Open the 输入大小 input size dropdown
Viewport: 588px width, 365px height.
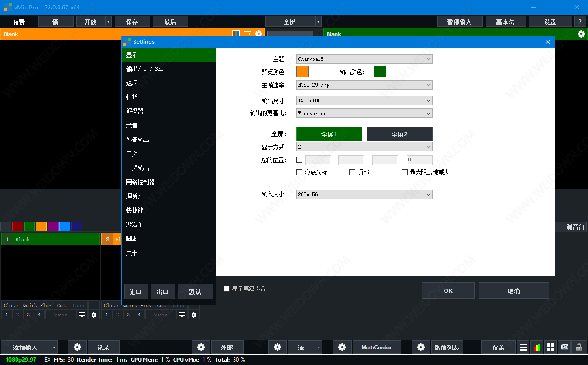pos(364,194)
